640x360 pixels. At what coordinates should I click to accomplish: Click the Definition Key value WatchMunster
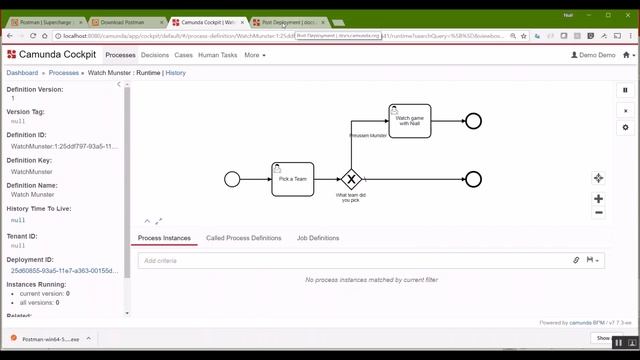pyautogui.click(x=31, y=172)
